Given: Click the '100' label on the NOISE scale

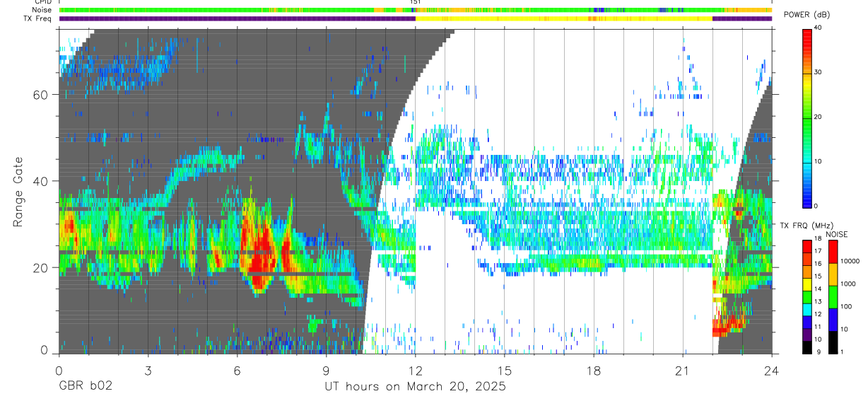Looking at the screenshot, I should tap(846, 306).
